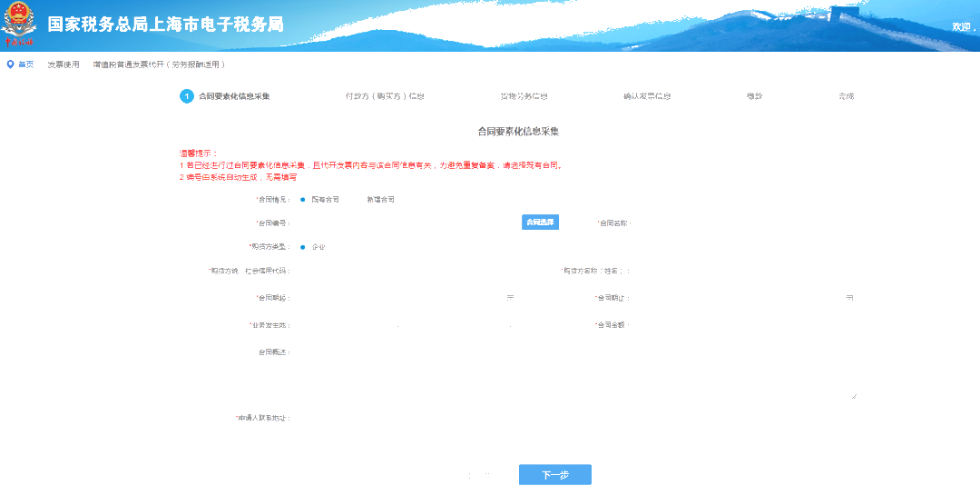
Task: Click the 合同要素化信息采集 section heading
Action: tap(519, 132)
